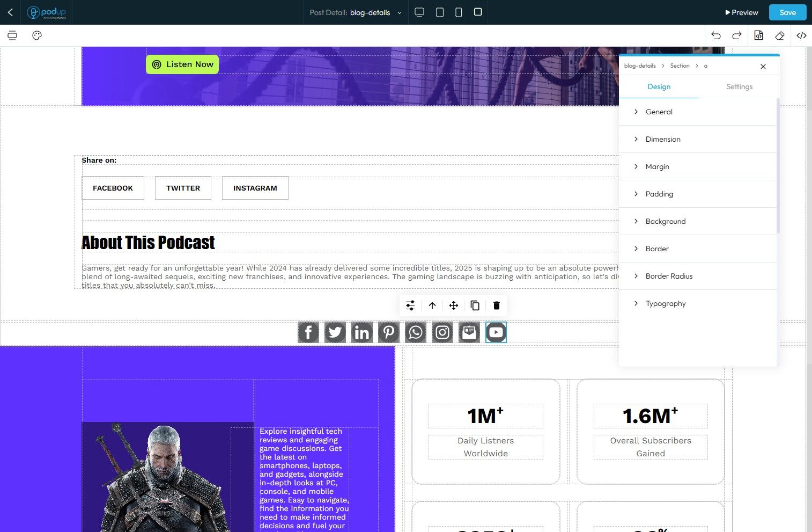Select the Instagram camera social icon
This screenshot has width=812, height=532.
[x=442, y=332]
